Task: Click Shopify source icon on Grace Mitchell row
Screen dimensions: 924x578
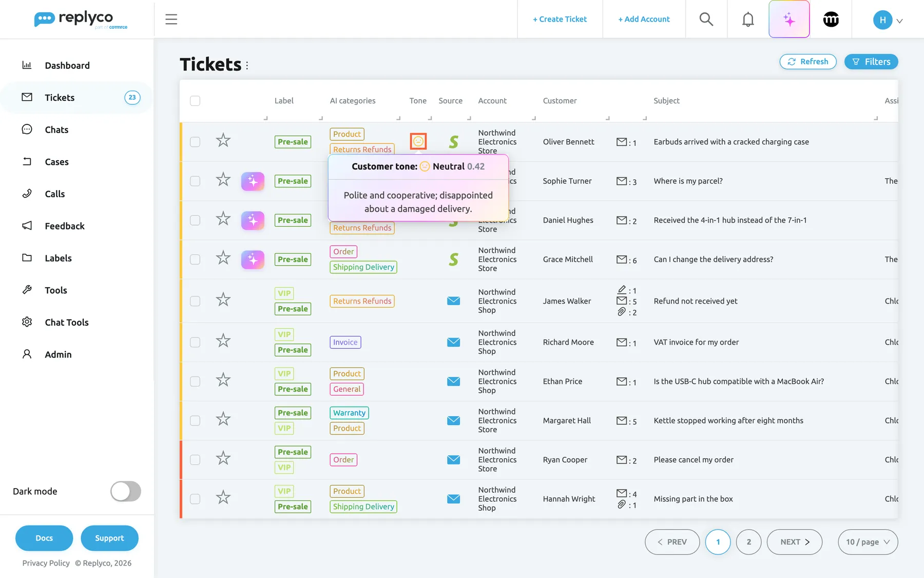Action: [453, 259]
